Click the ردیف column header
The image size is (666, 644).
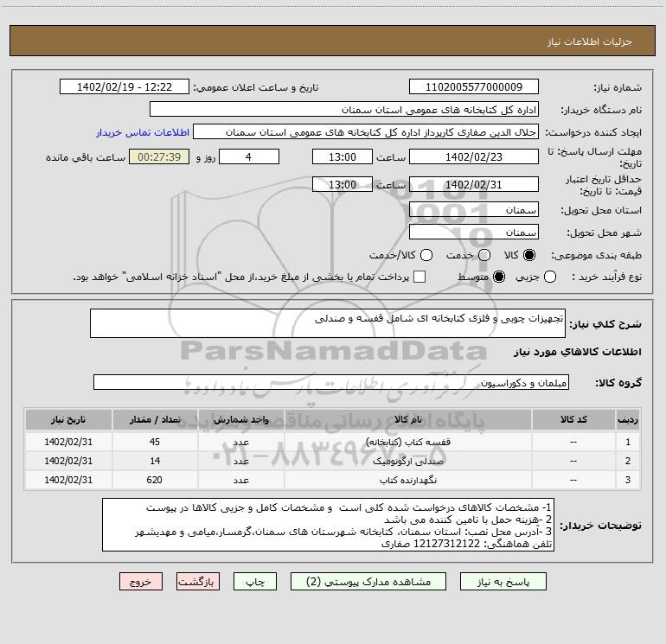[628, 419]
